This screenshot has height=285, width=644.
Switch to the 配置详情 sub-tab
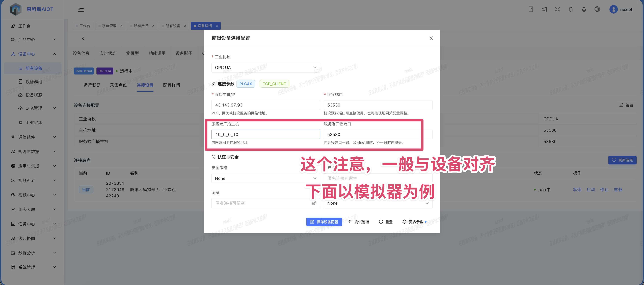pyautogui.click(x=171, y=85)
